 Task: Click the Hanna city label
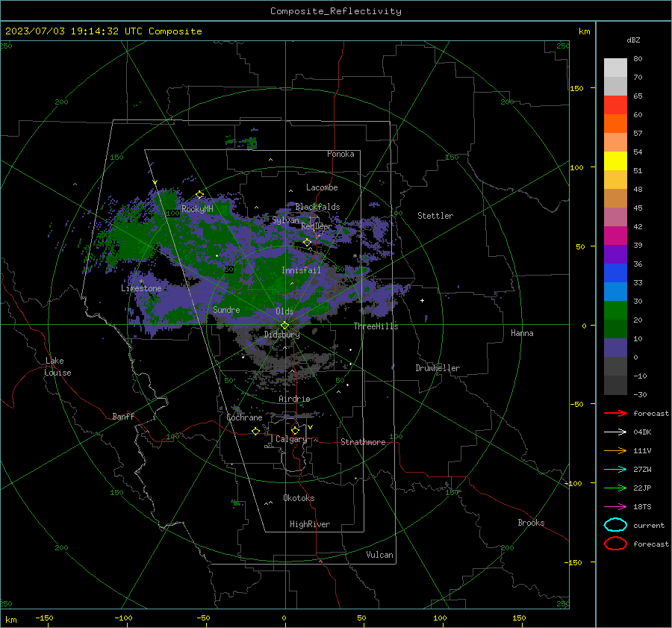[522, 333]
